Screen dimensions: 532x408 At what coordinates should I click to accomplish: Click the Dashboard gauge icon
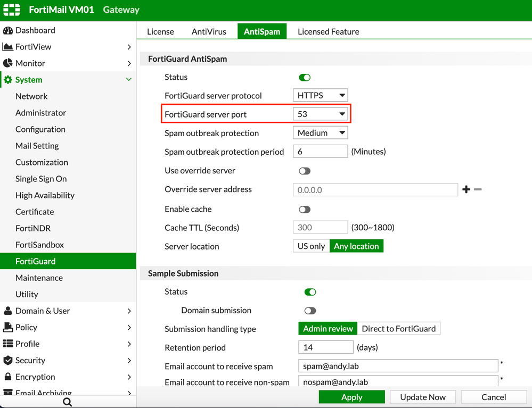pos(8,30)
